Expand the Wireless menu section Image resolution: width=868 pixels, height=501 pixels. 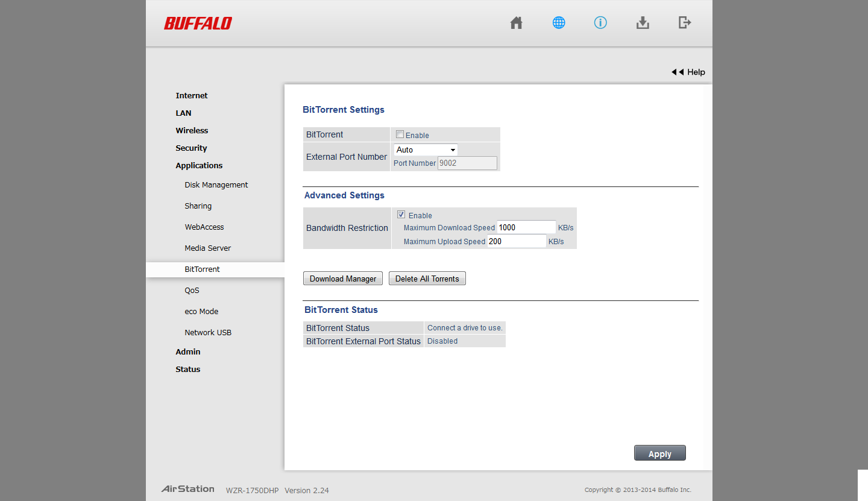point(192,130)
